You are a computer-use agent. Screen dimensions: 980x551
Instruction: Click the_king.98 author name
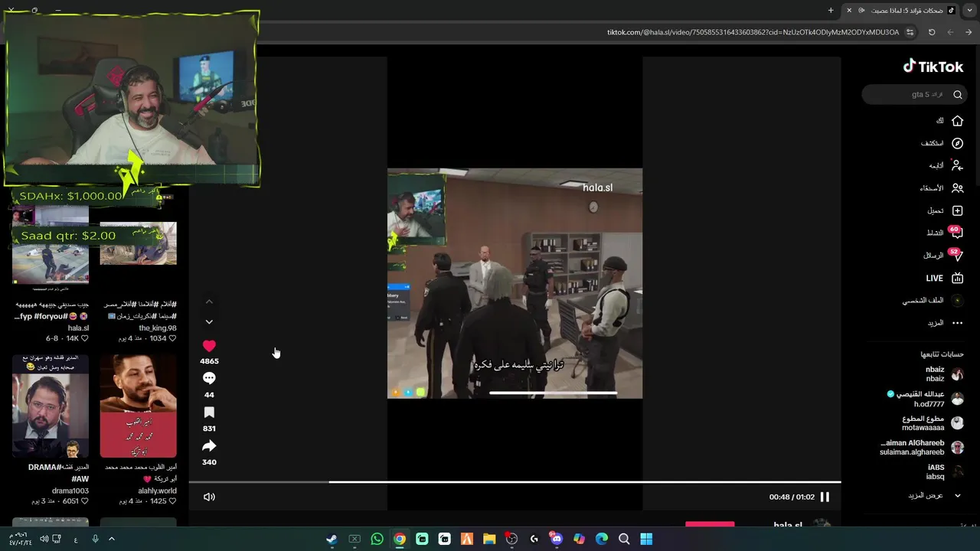(158, 328)
